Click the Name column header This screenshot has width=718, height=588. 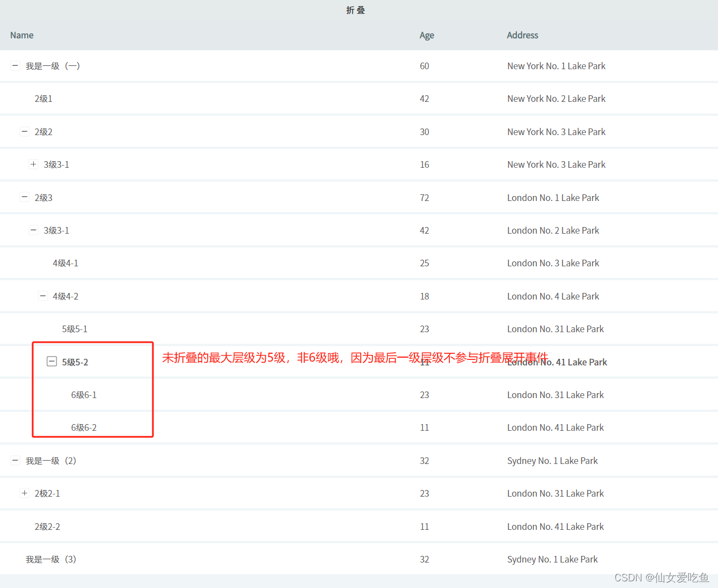[22, 35]
